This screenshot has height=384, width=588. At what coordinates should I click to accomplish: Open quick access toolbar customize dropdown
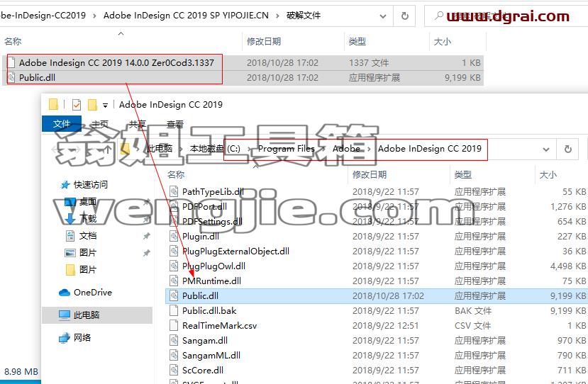pyautogui.click(x=106, y=106)
